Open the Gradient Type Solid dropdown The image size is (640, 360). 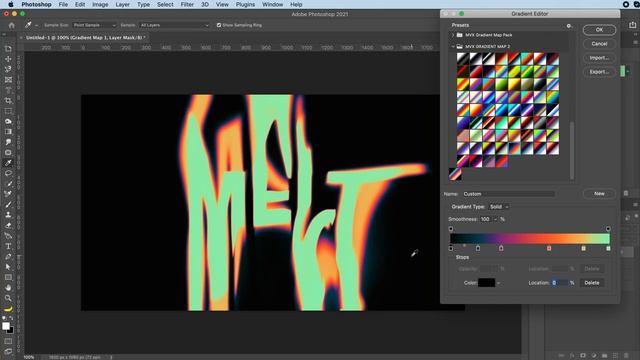pos(499,207)
